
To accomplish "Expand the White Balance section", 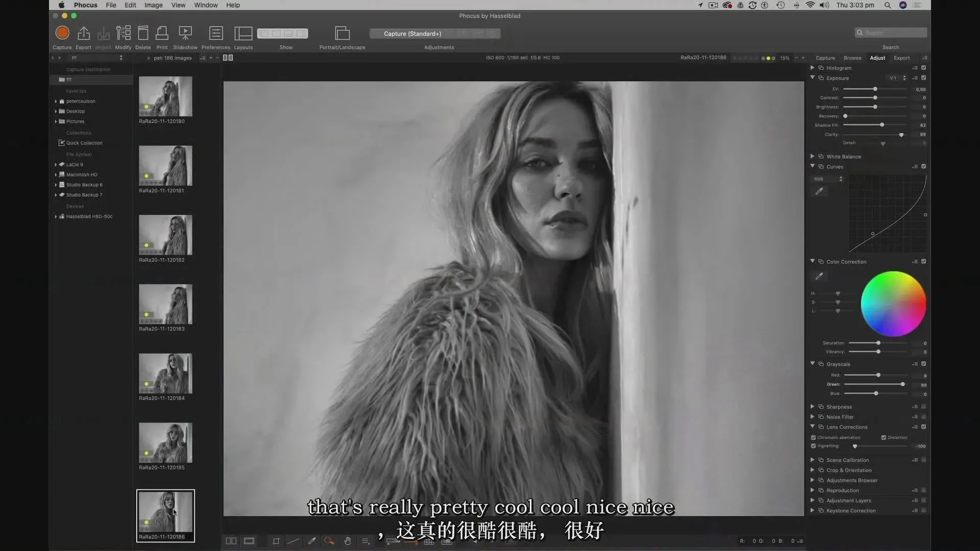I will 813,157.
